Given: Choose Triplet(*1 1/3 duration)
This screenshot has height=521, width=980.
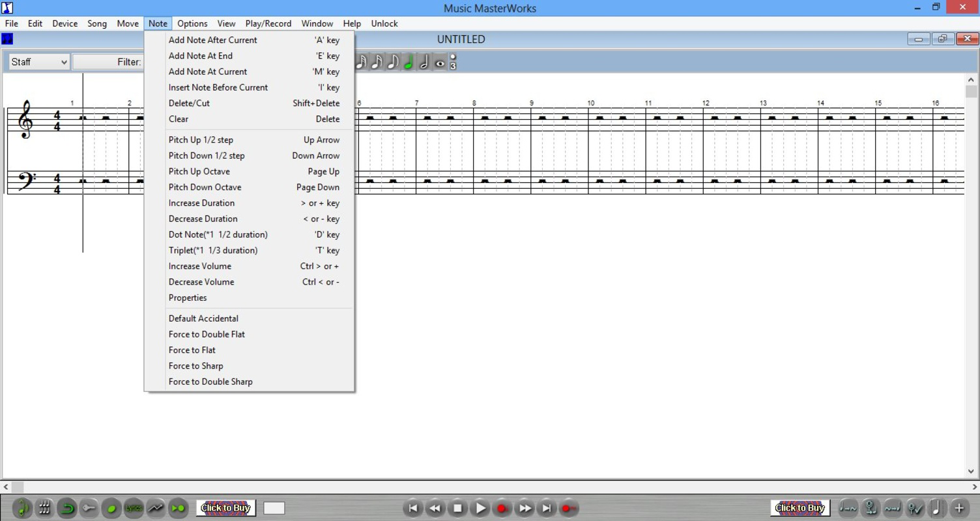Looking at the screenshot, I should pos(249,250).
